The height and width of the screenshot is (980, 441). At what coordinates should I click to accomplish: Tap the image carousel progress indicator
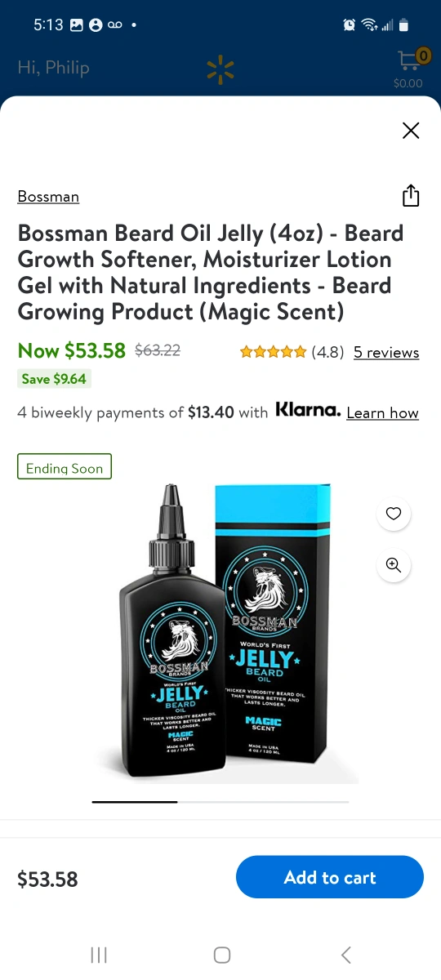coord(220,802)
